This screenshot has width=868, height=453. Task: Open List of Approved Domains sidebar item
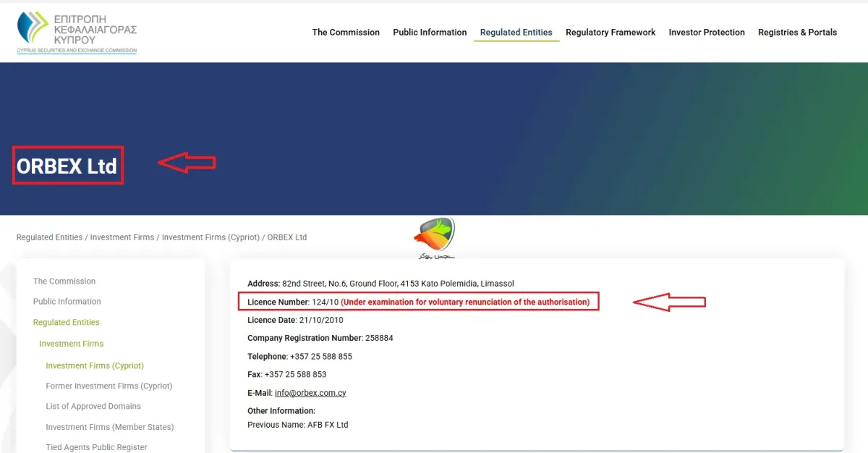[x=93, y=407]
